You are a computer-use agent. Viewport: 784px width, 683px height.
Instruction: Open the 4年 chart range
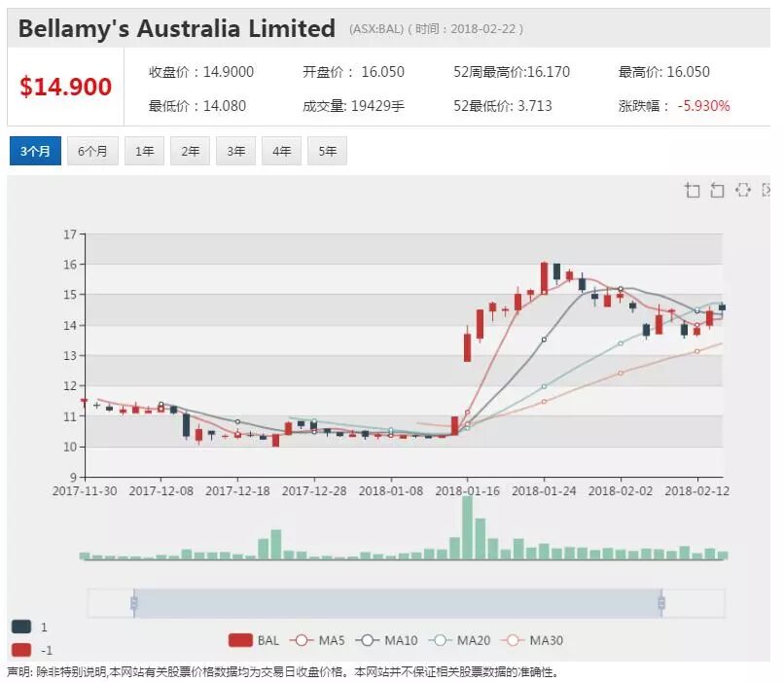[x=281, y=151]
